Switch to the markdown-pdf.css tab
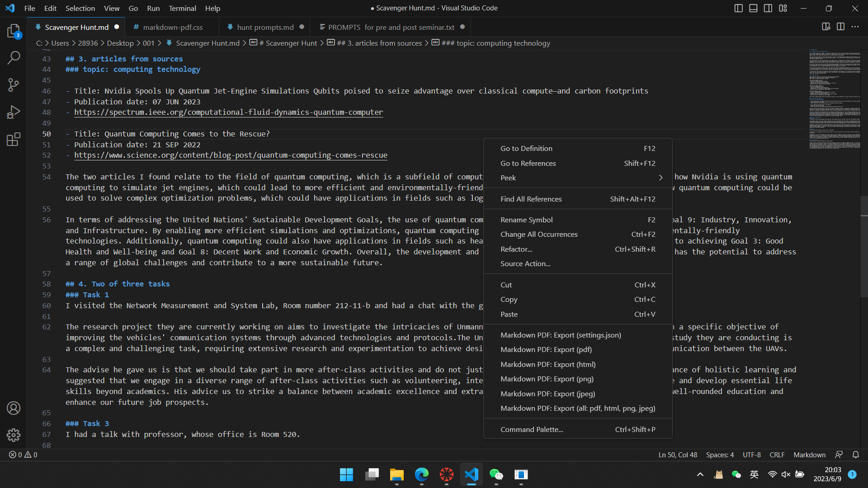 pos(173,27)
